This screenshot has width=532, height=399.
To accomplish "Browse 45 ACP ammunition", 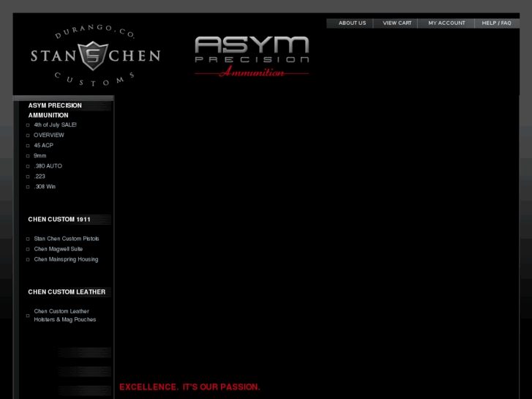I will point(43,146).
